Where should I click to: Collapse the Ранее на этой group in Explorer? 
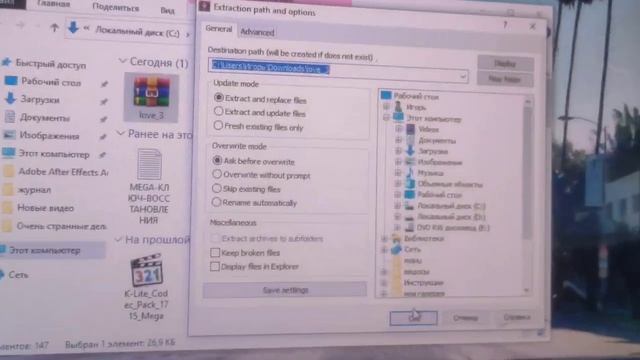point(120,133)
